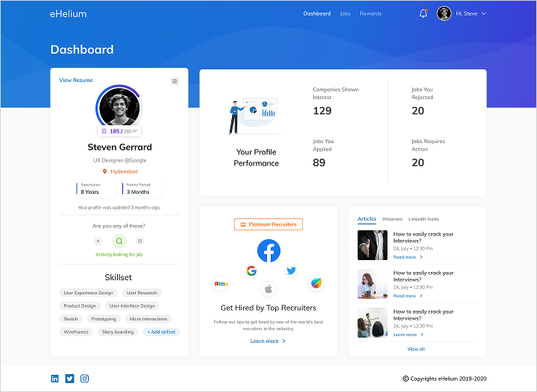This screenshot has height=392, width=537.
Task: Click the Google recruiter logo
Action: click(251, 271)
